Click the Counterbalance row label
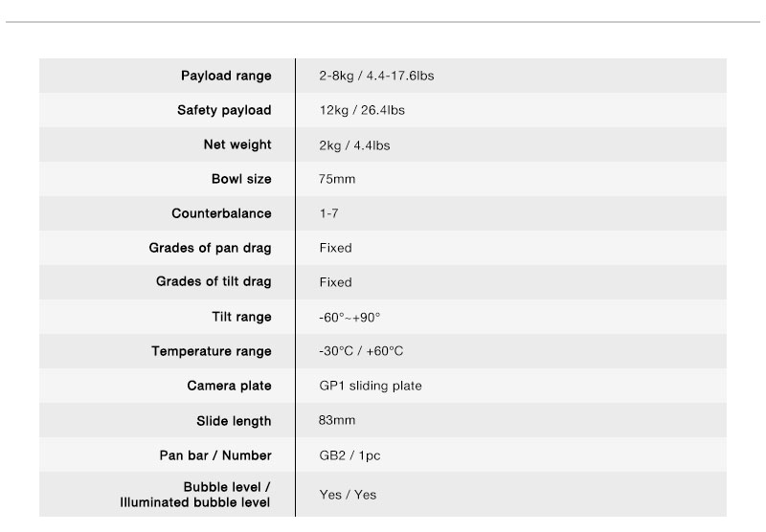Image resolution: width=766 pixels, height=532 pixels. (221, 213)
